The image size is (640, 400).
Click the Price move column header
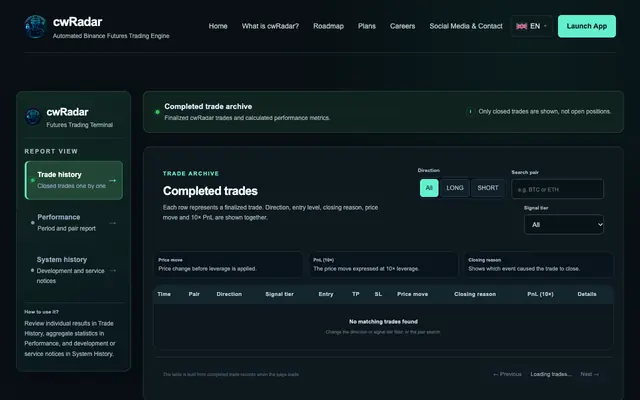click(x=413, y=294)
